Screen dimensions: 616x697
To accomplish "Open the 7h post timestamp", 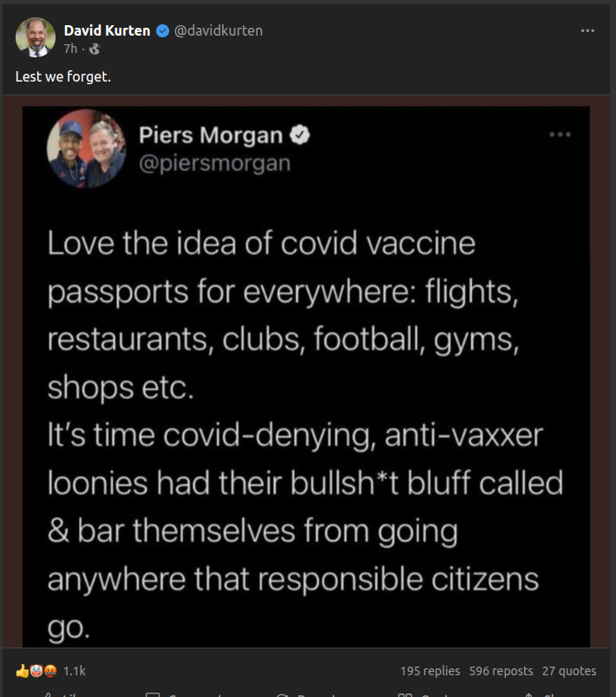I will click(x=70, y=49).
